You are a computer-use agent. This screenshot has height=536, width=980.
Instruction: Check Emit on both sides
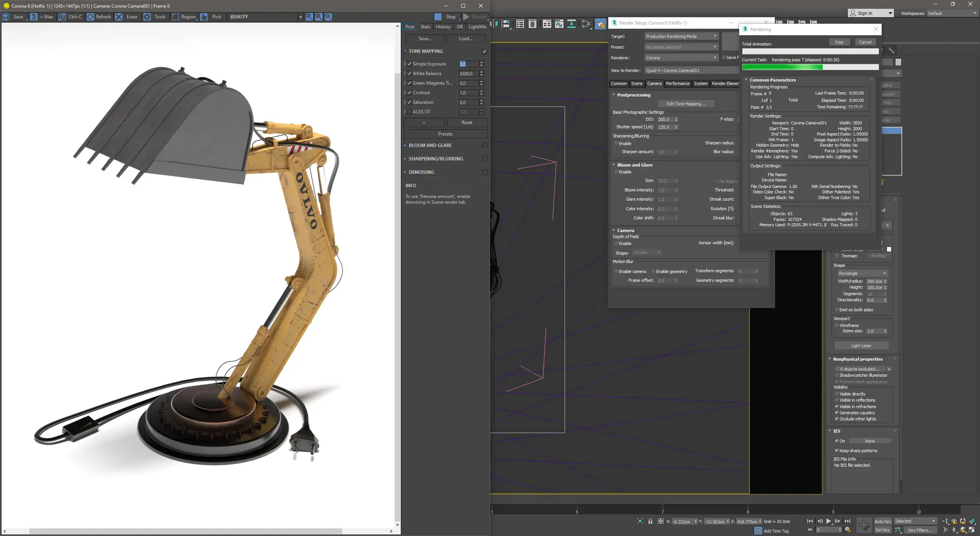tap(836, 310)
